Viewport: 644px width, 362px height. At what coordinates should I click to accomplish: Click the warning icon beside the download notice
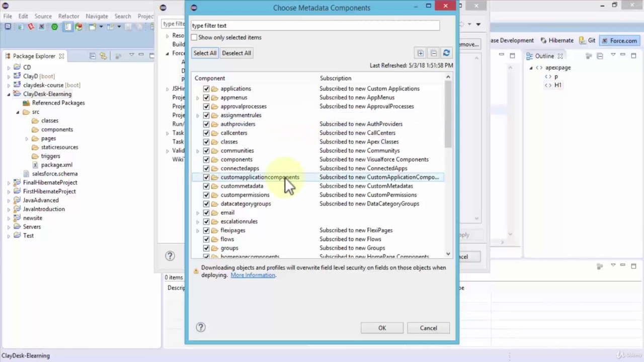tap(196, 271)
